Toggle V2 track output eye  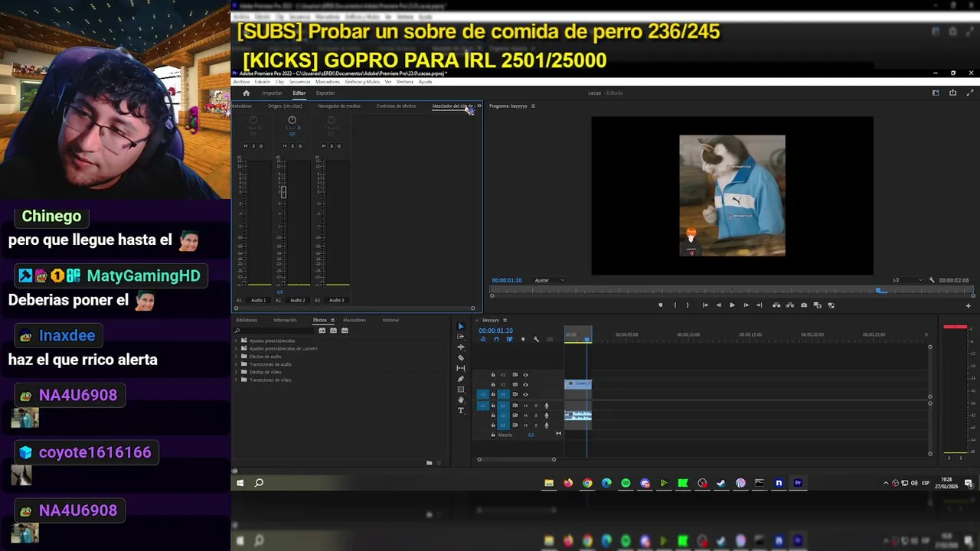click(525, 384)
